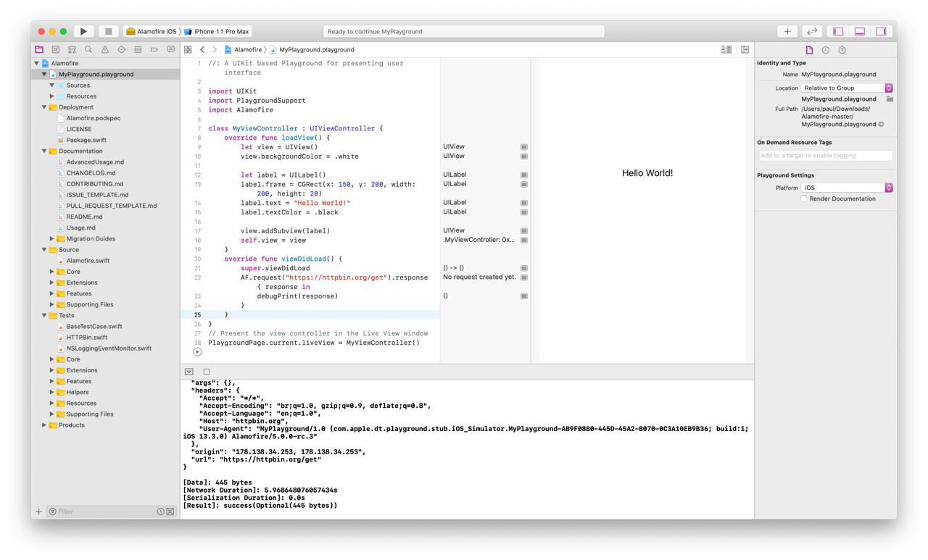Open the editor options lines icon

point(726,49)
